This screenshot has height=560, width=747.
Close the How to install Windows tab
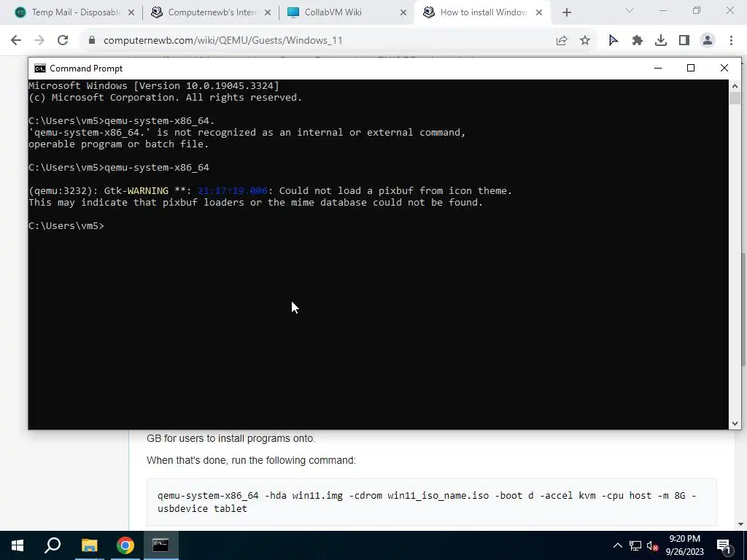click(x=539, y=12)
